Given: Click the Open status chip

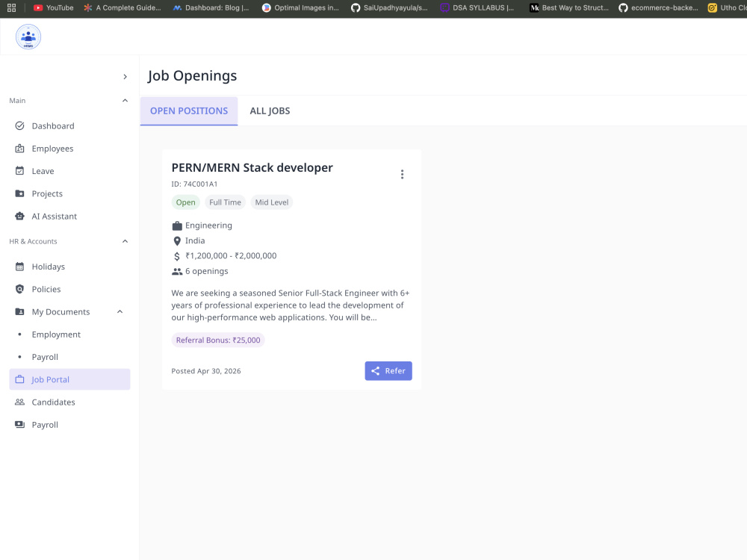Looking at the screenshot, I should click(x=186, y=202).
